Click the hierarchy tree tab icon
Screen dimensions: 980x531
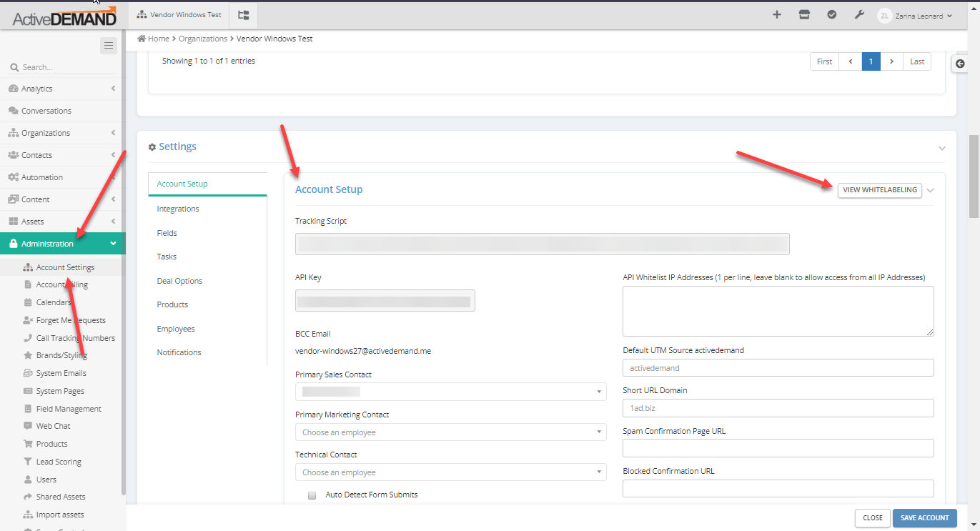point(244,14)
